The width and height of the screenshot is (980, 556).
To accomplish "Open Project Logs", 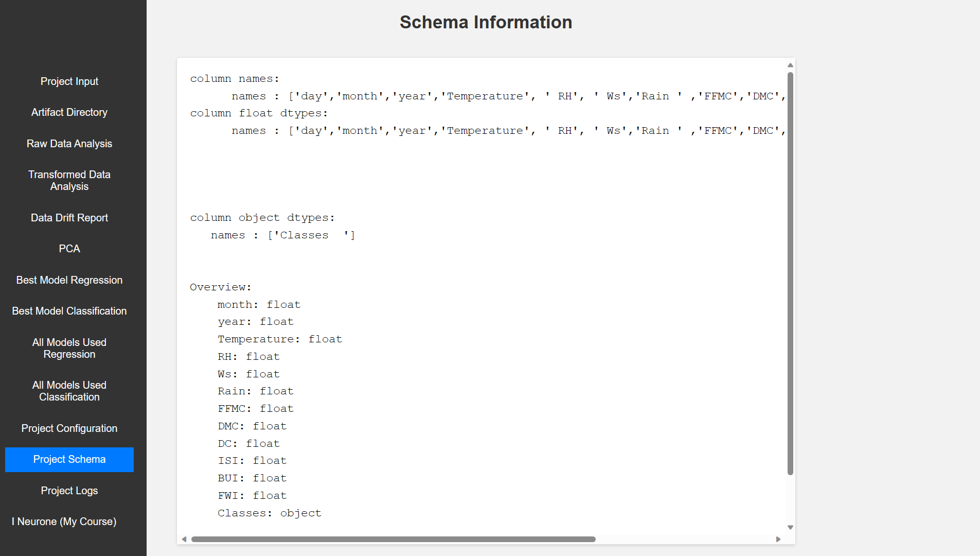I will 69,491.
